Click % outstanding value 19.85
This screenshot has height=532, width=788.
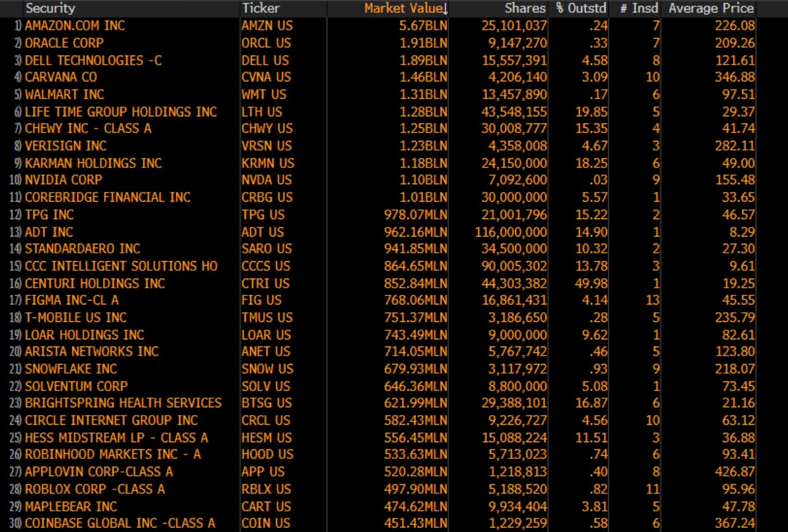click(x=592, y=111)
